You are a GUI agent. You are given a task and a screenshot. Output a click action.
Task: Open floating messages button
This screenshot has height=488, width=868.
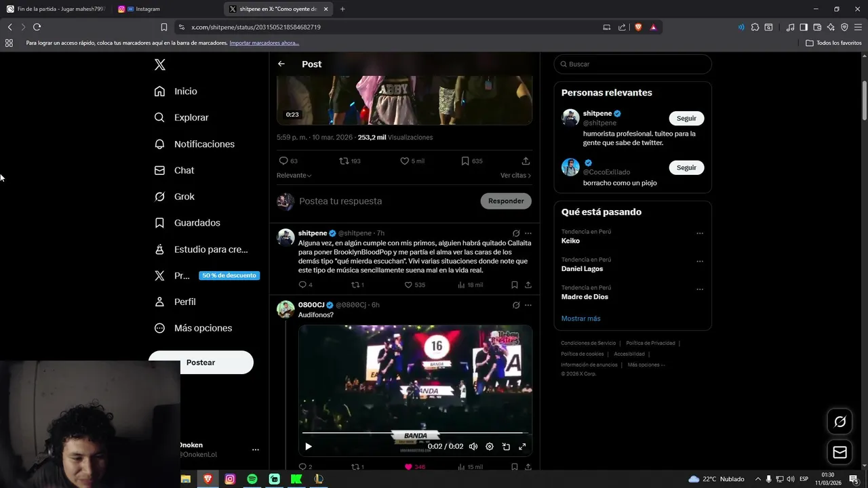(840, 452)
